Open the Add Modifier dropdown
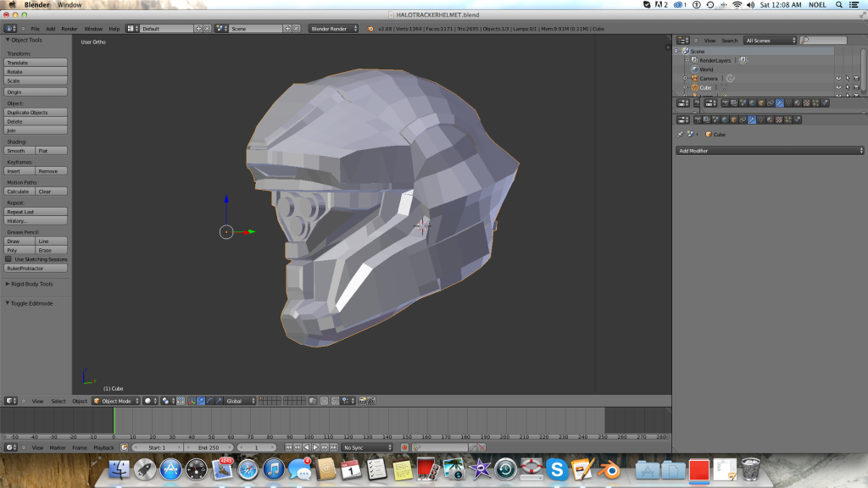 770,151
